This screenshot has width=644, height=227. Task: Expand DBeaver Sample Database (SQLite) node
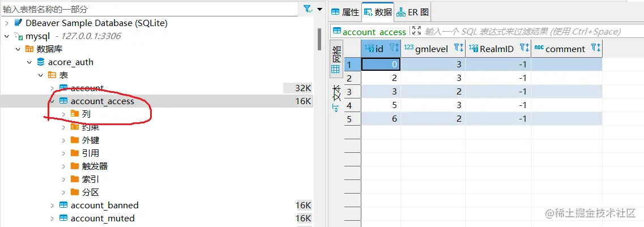7,23
